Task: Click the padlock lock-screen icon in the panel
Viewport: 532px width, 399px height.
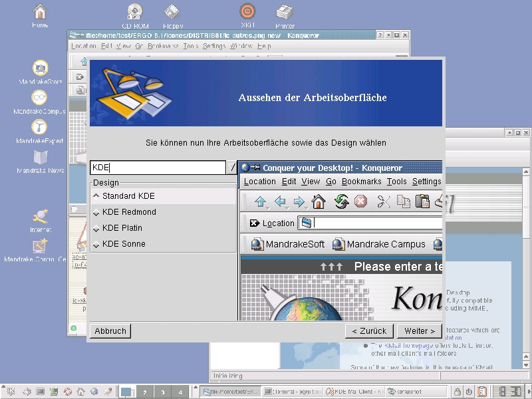Action: 458,392
